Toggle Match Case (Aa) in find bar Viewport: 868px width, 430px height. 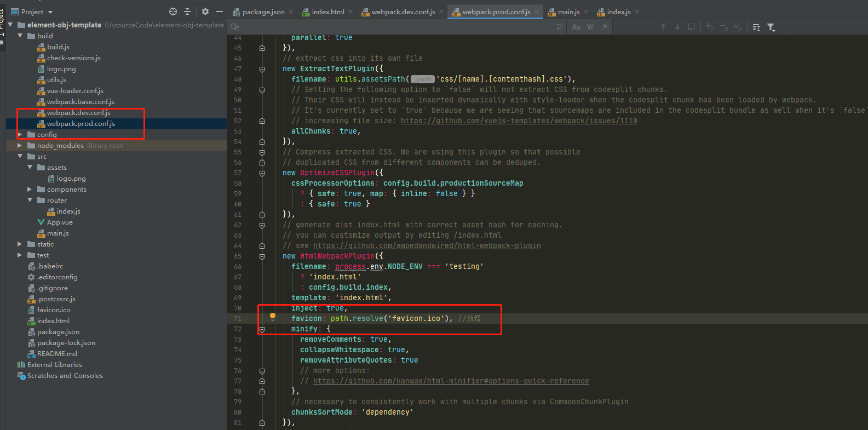pyautogui.click(x=576, y=27)
